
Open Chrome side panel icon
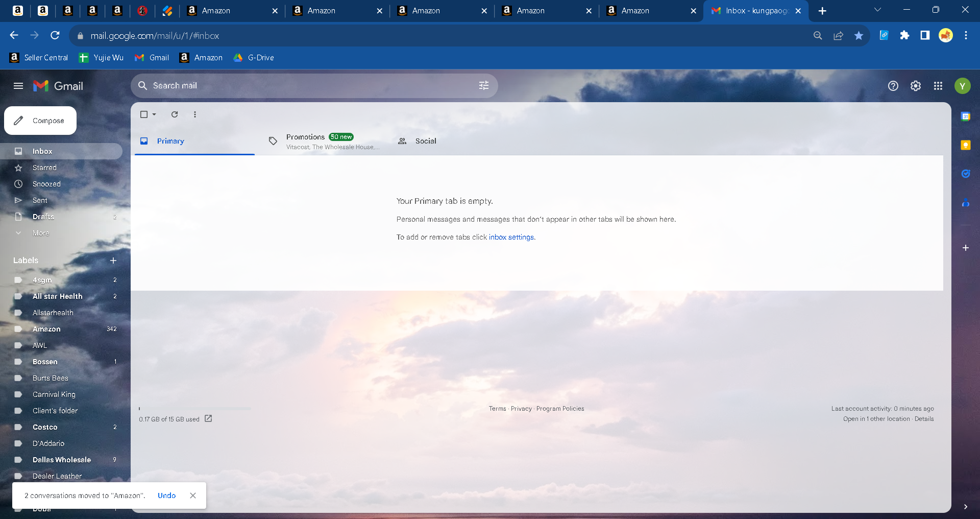coord(925,35)
